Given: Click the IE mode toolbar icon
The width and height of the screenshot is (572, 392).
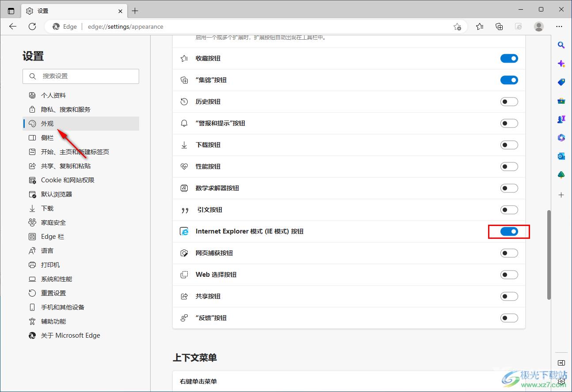Looking at the screenshot, I should 519,26.
